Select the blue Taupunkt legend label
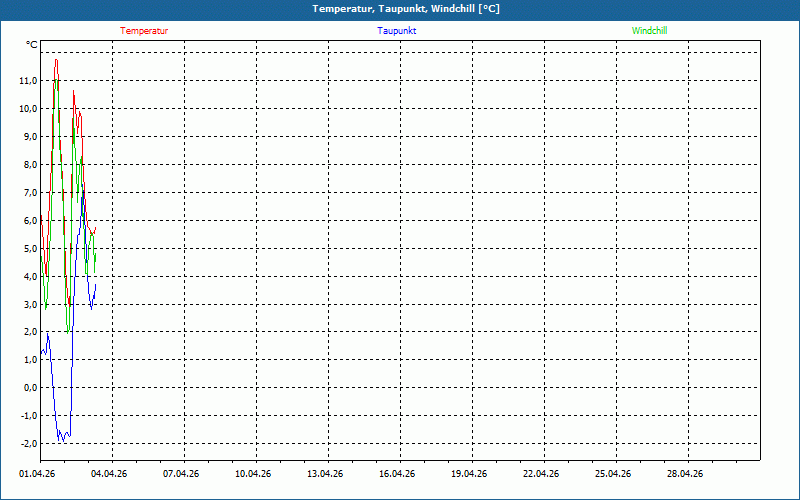This screenshot has width=800, height=500. pos(397,31)
